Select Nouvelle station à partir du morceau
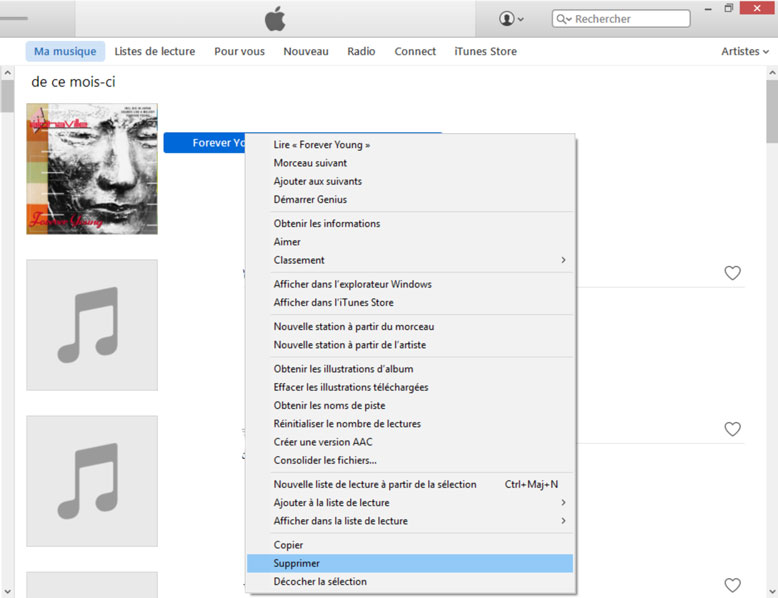Viewport: 778px width, 598px height. point(410,327)
